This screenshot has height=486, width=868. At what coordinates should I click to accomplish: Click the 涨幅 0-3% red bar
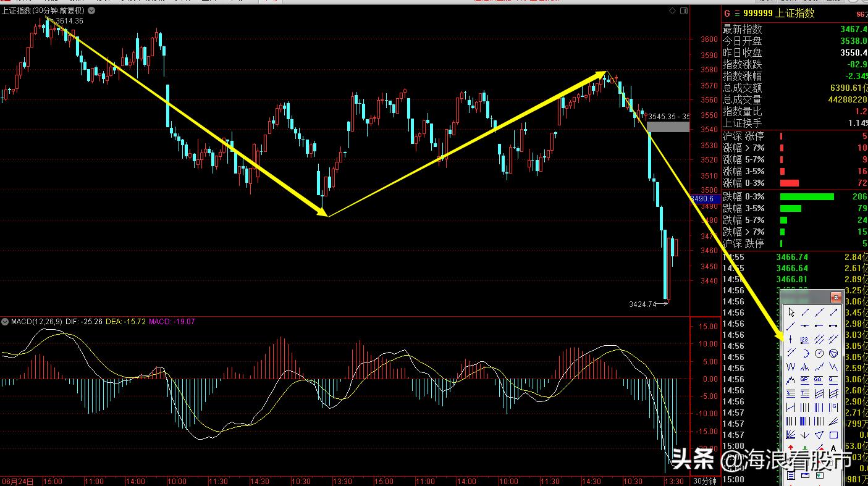coord(790,183)
